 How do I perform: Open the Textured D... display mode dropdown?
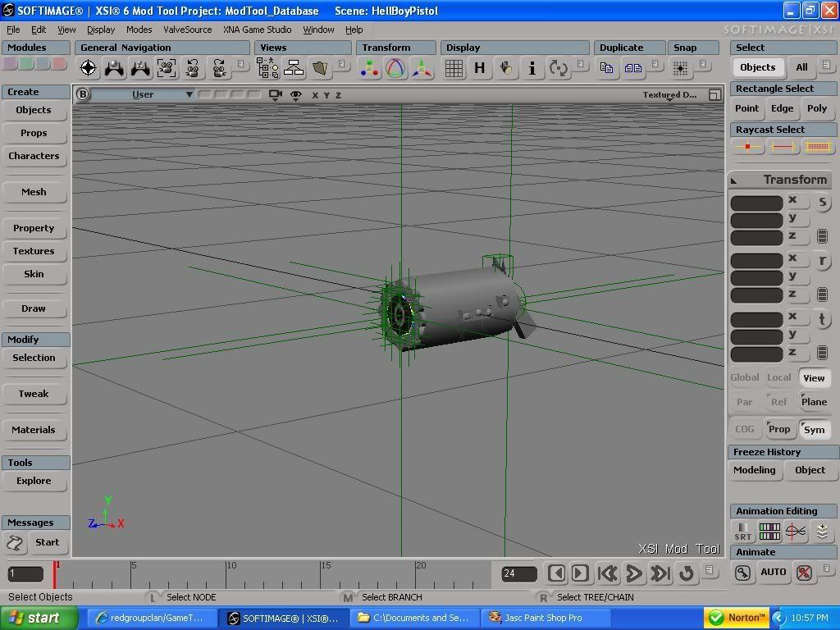click(x=669, y=95)
